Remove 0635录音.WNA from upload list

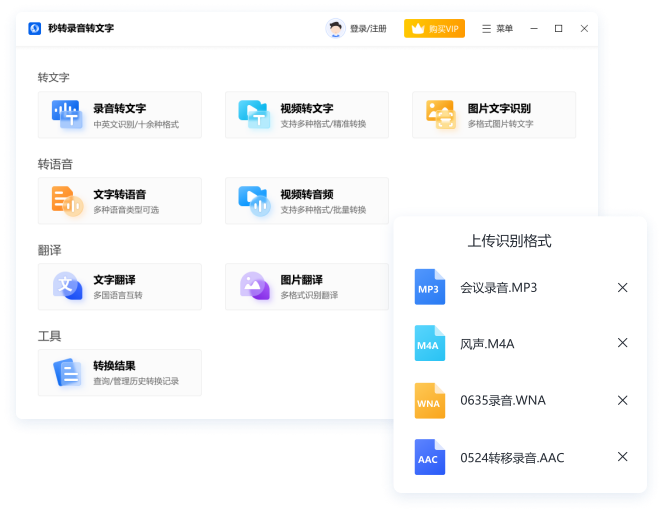(x=622, y=400)
